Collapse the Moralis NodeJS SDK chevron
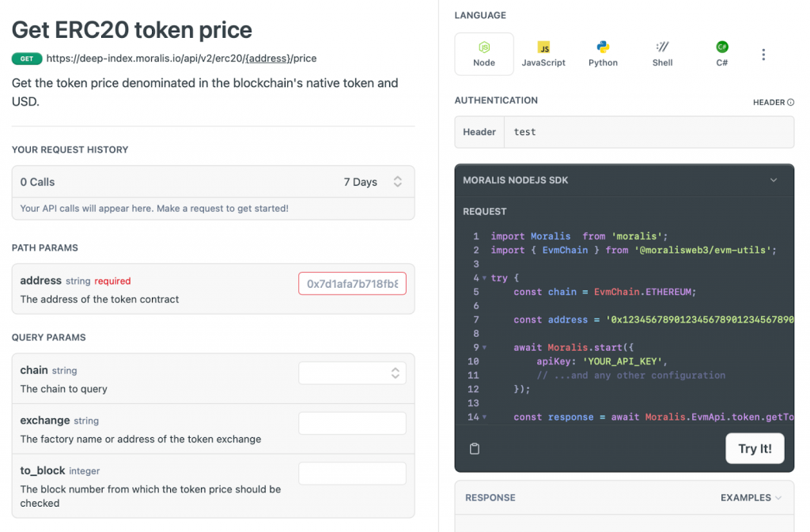This screenshot has width=810, height=532. tap(774, 180)
